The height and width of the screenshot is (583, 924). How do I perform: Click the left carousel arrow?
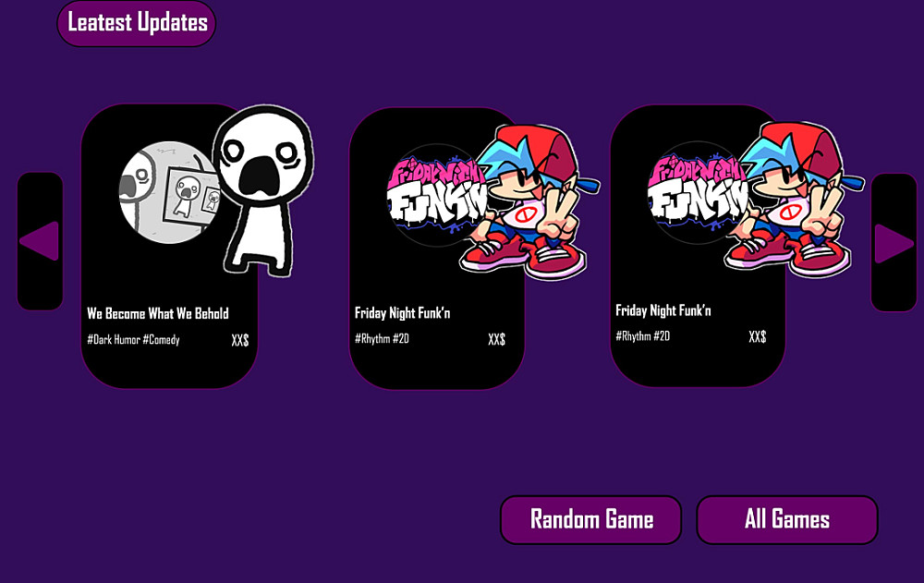pos(40,241)
